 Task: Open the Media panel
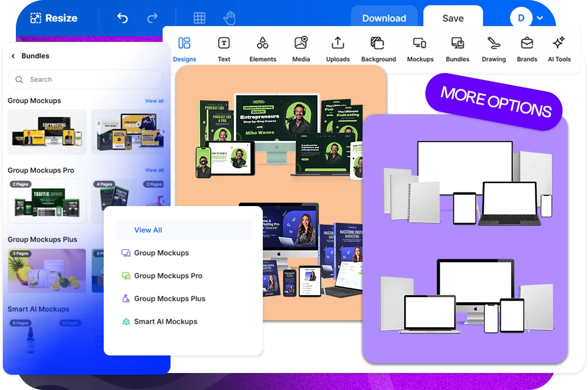click(301, 49)
